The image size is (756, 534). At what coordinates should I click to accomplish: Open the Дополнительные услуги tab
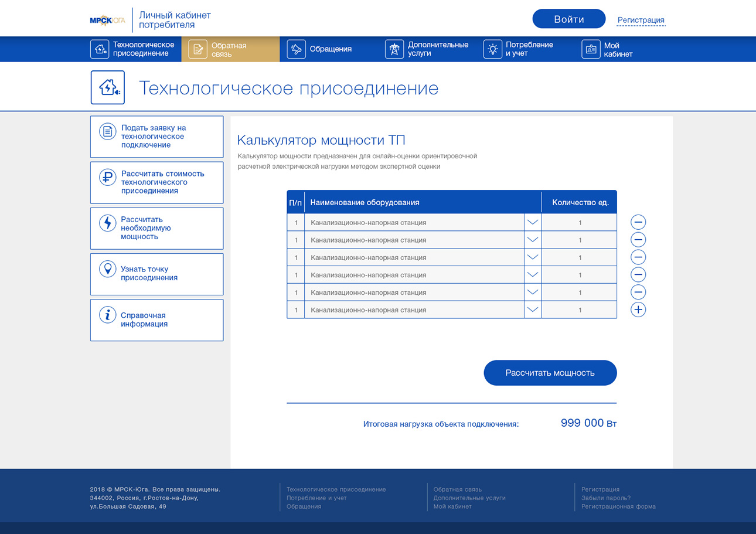(428, 49)
